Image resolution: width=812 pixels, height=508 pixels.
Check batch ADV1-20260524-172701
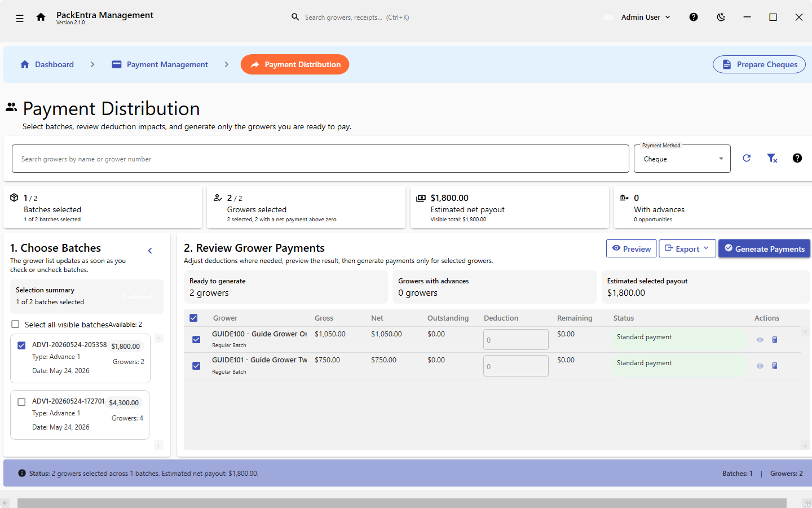click(x=21, y=402)
